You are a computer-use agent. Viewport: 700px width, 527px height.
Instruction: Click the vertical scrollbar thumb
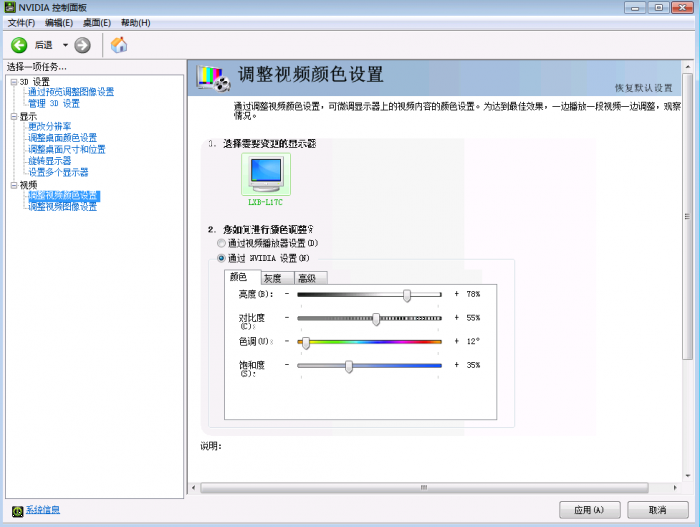point(687,217)
